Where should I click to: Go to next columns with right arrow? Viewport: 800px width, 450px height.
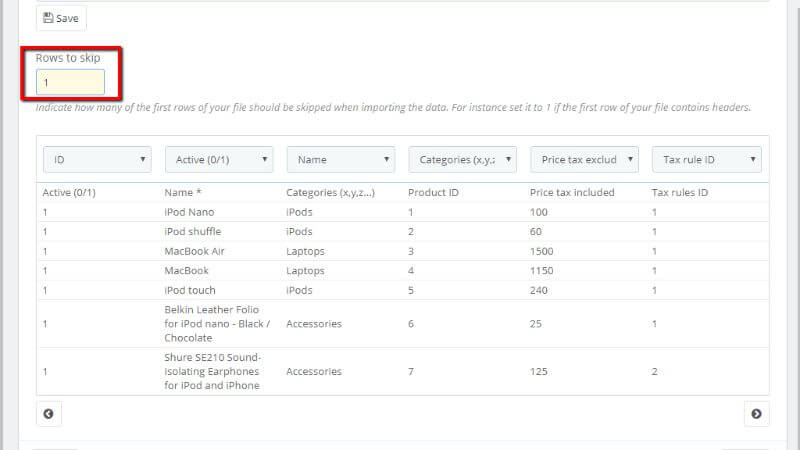click(756, 414)
